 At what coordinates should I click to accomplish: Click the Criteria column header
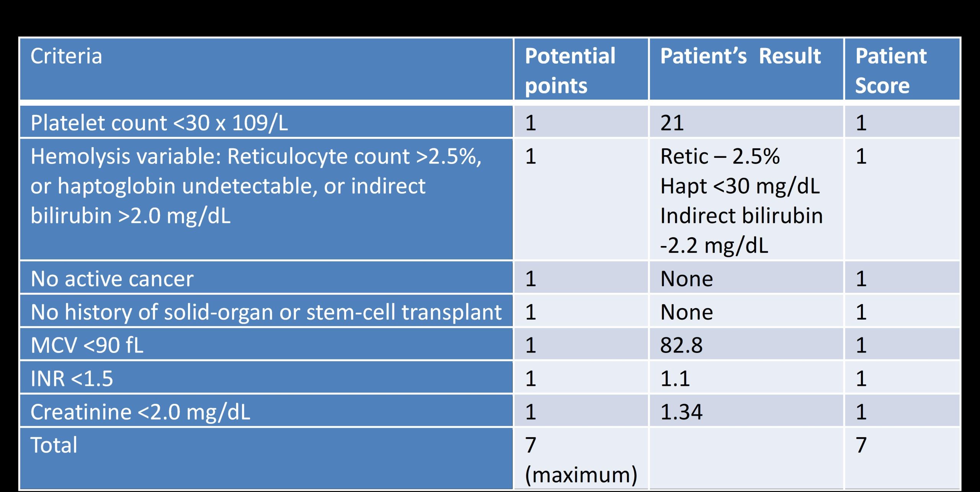click(x=67, y=56)
